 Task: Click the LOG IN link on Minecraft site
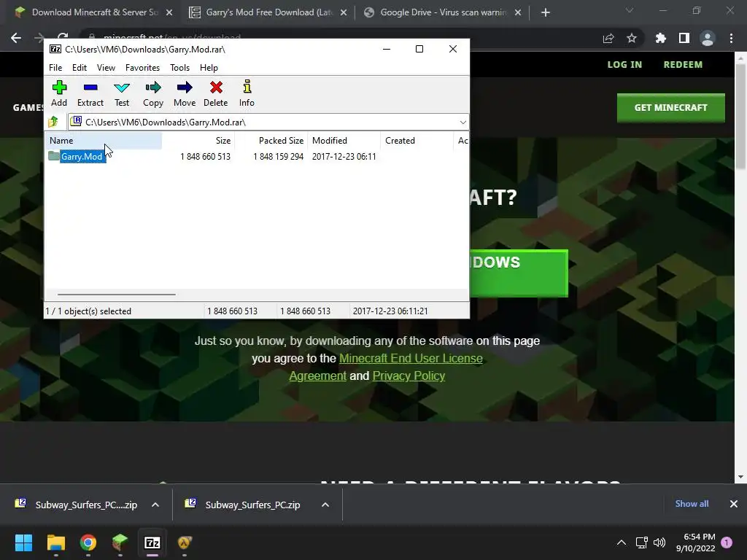click(624, 65)
